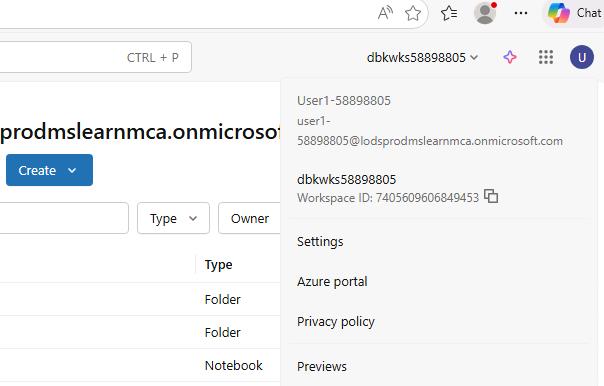Click the first Folder type cell
This screenshot has height=386, width=604.
tap(223, 299)
